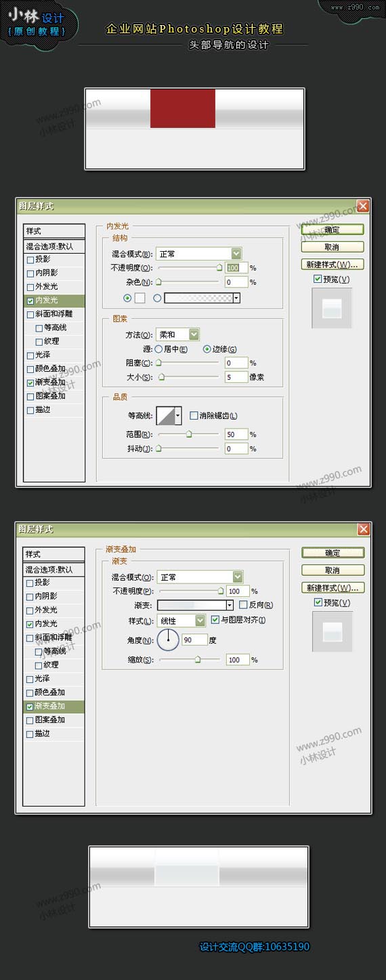Click preview thumbnail in Gradient Overlay dialog
This screenshot has height=980, width=386.
(x=332, y=631)
